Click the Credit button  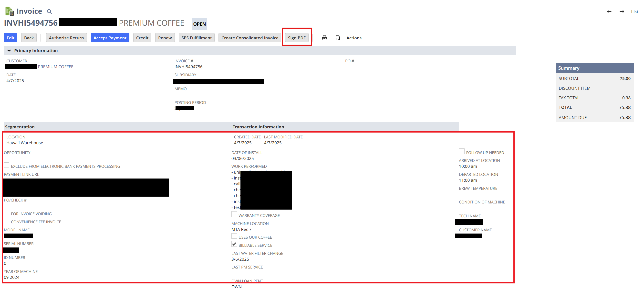(142, 38)
